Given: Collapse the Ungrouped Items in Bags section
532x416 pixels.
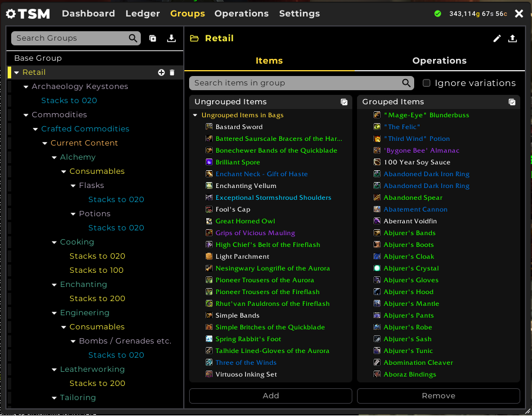Looking at the screenshot, I should (x=195, y=115).
